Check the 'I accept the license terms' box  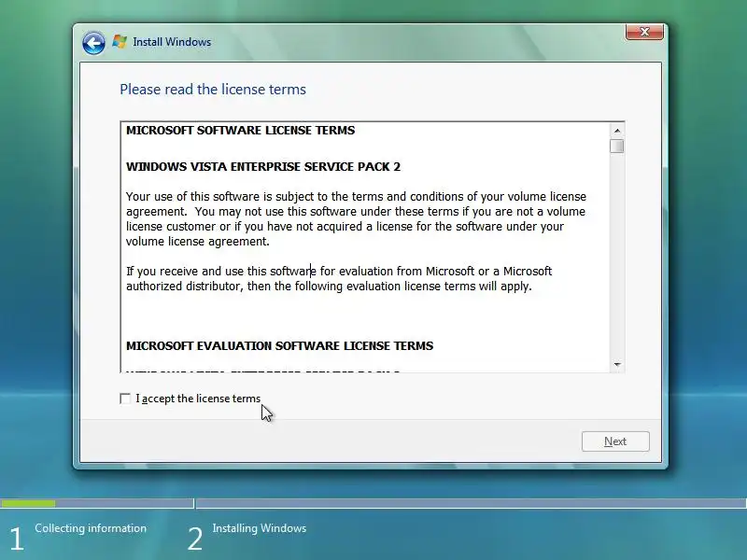click(x=125, y=399)
